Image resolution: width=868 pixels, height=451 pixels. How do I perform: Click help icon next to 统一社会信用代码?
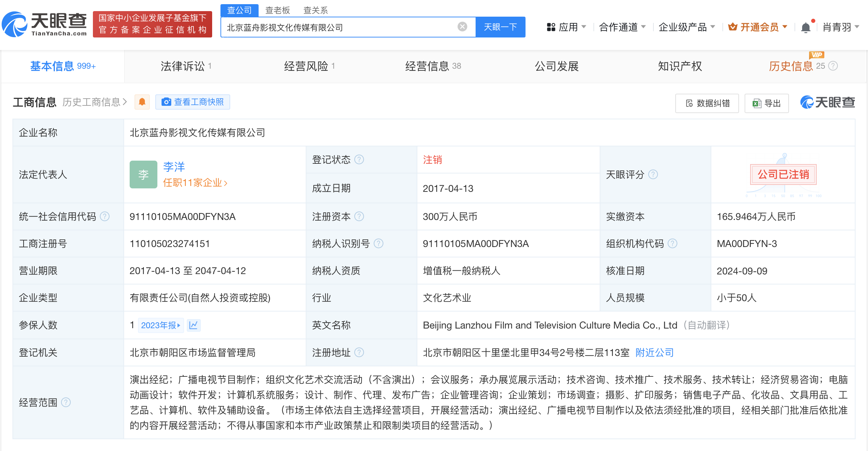(105, 216)
